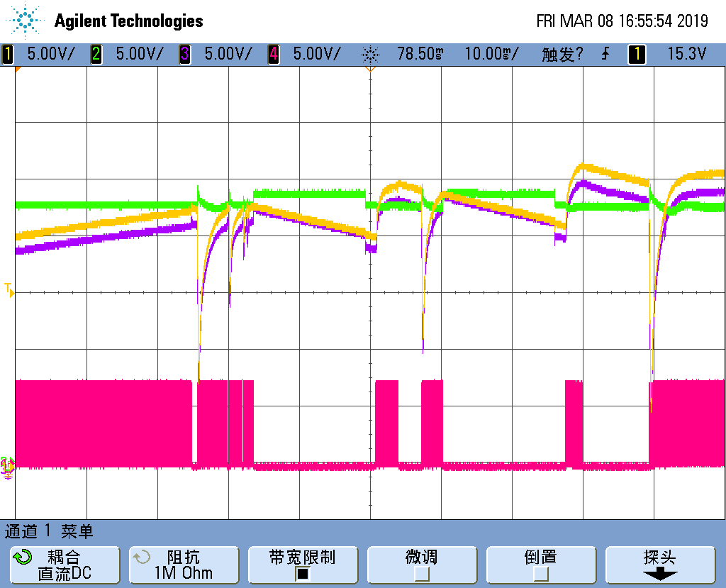
Task: Toggle the 倒置 invert checkbox
Action: pos(541,574)
